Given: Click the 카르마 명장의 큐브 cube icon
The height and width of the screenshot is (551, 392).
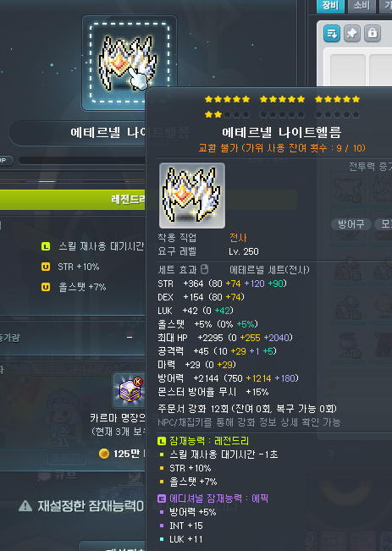Looking at the screenshot, I should click(x=130, y=391).
